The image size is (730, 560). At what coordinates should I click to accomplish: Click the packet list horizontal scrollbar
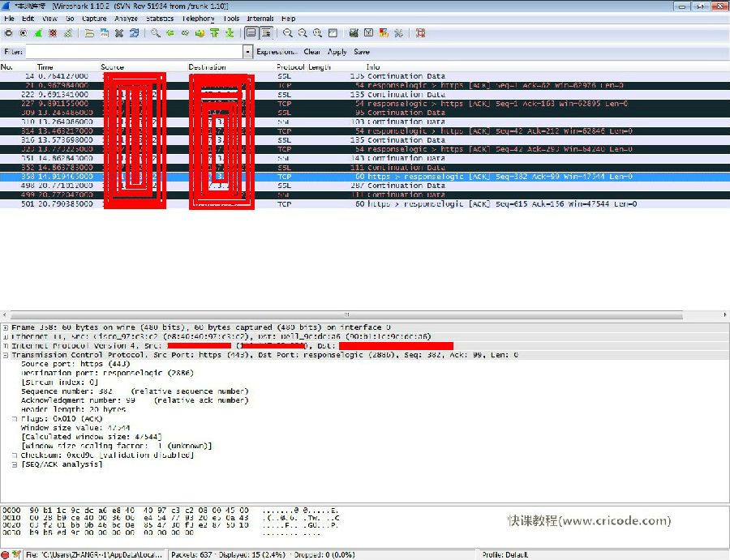pos(346,315)
